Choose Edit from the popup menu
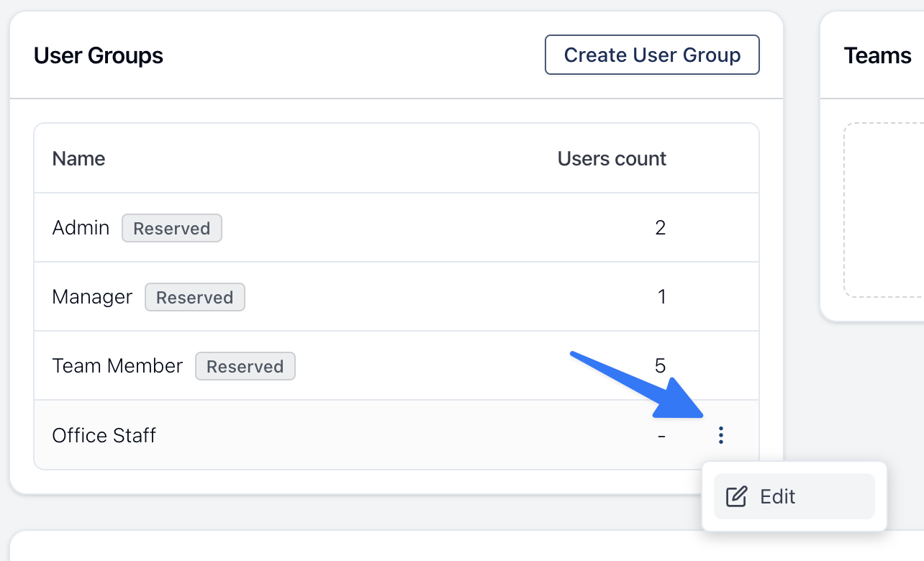This screenshot has height=561, width=924. tap(794, 496)
